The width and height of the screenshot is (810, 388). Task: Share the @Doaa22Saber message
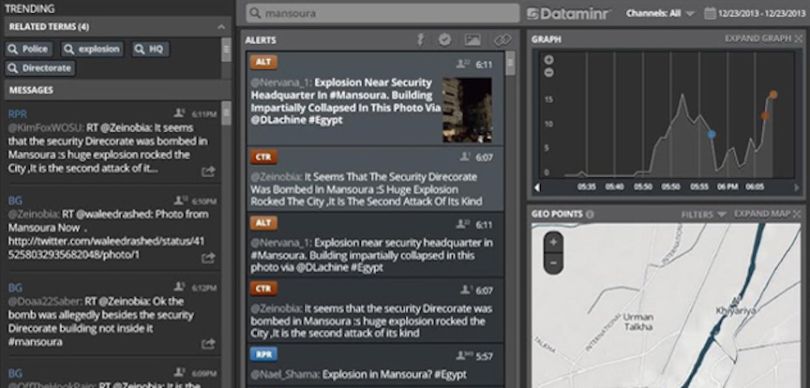[x=208, y=344]
